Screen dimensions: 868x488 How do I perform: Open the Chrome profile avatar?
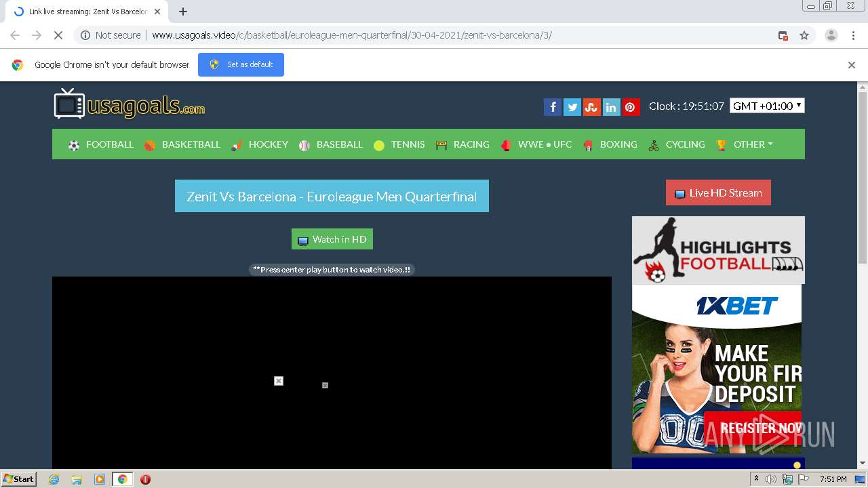[831, 35]
